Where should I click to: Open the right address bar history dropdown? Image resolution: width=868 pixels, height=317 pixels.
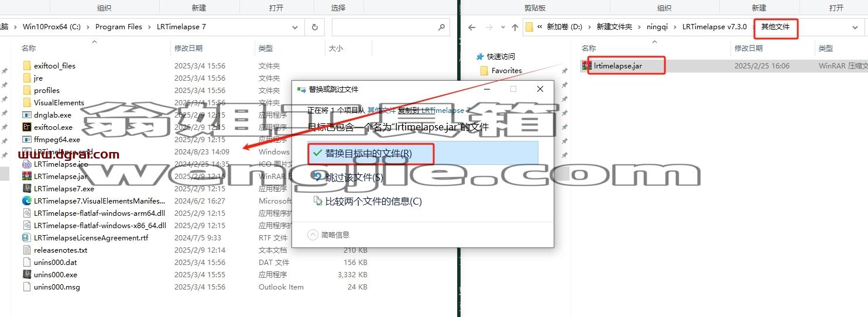(855, 27)
